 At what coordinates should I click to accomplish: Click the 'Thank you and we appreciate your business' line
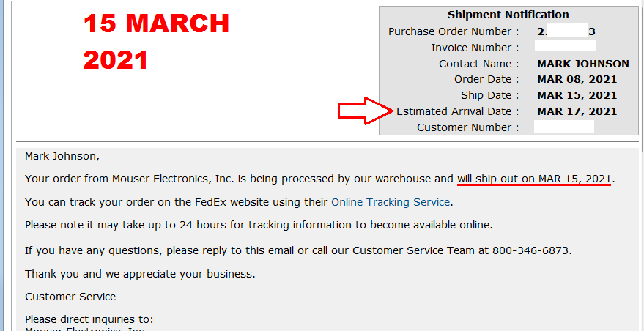[x=140, y=274]
